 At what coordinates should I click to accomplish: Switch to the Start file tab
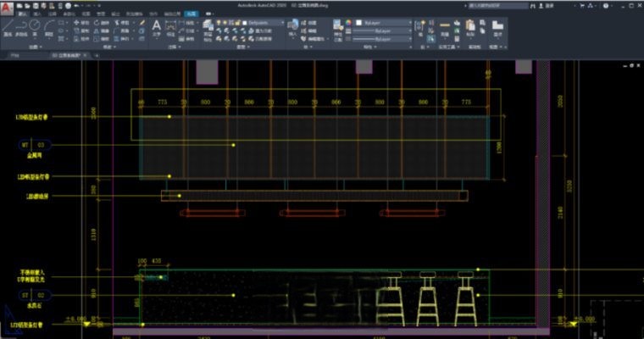pos(14,54)
